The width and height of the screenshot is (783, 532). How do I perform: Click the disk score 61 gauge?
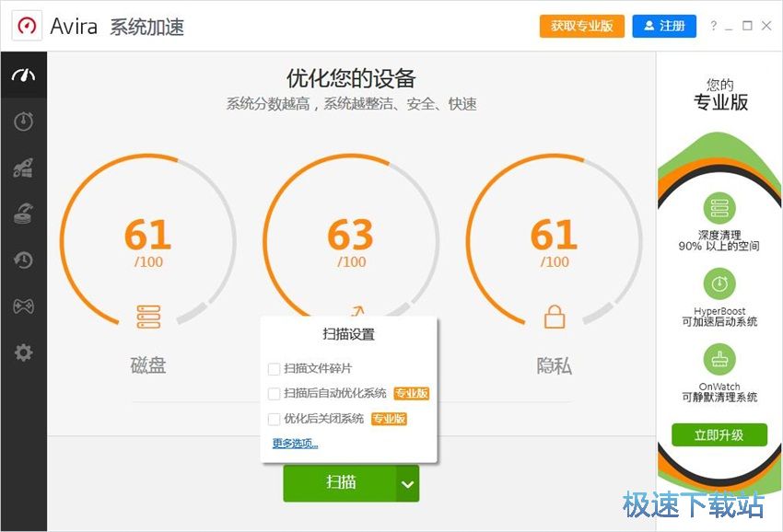[148, 241]
